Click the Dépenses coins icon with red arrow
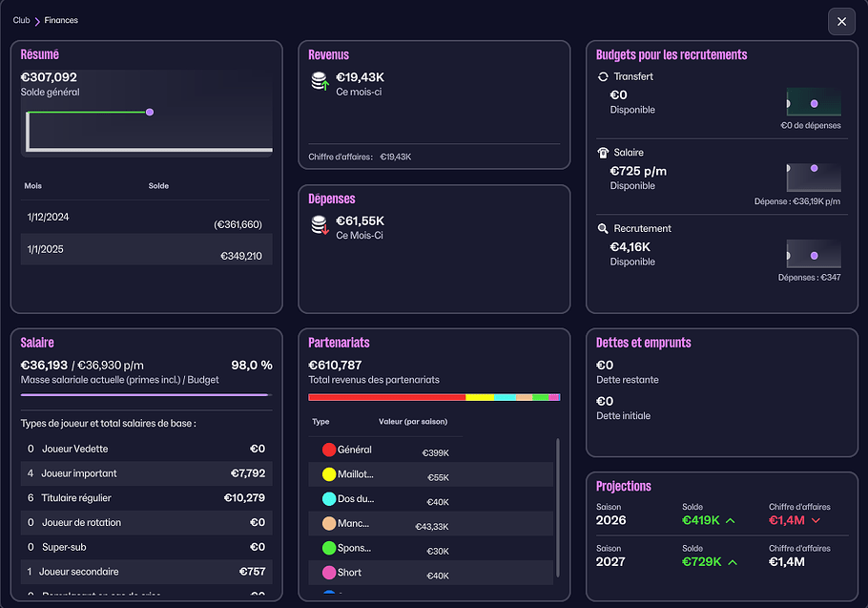Image resolution: width=868 pixels, height=608 pixels. 320,225
